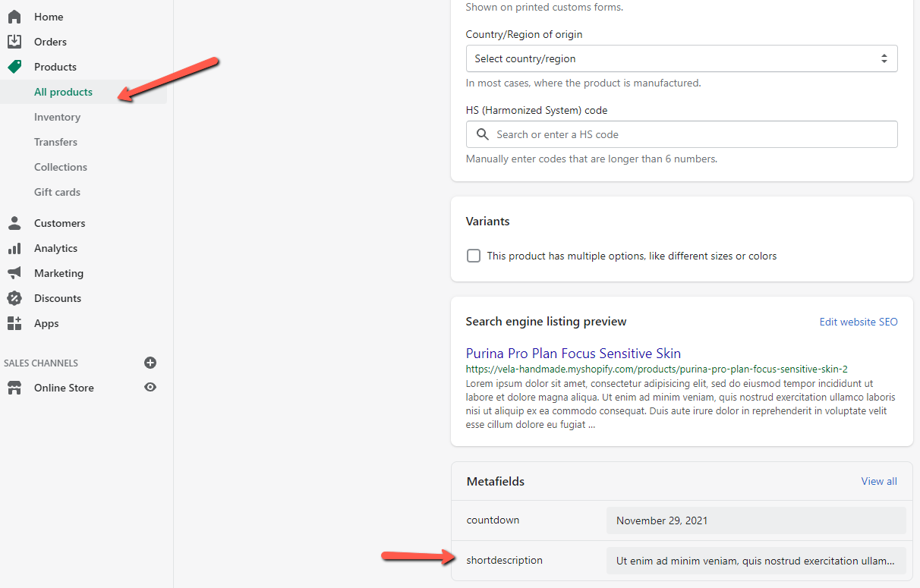Image resolution: width=920 pixels, height=588 pixels.
Task: Select Gift cards in Products menu
Action: [x=57, y=192]
